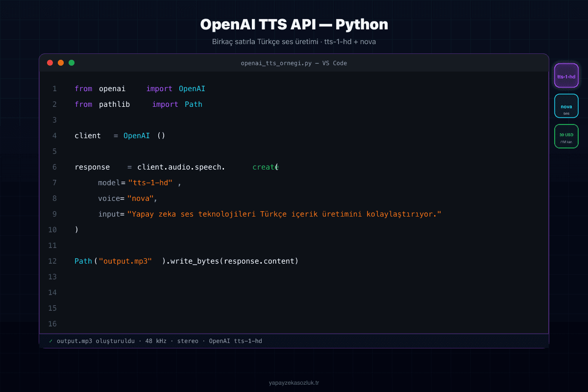Click the "voice=" parameter on line 8
The image size is (588, 392).
(112, 198)
